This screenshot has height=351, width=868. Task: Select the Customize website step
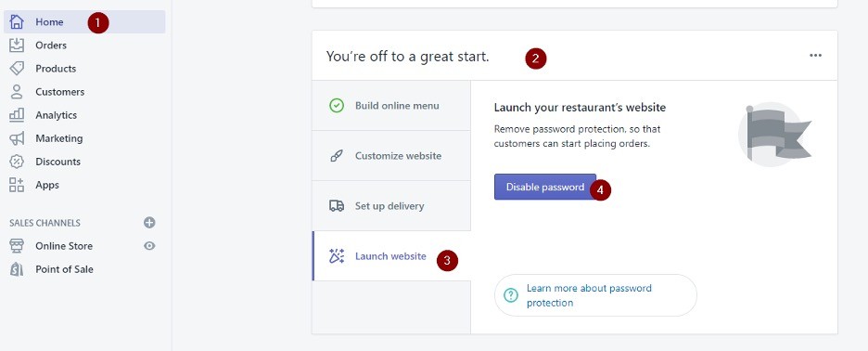coord(391,156)
